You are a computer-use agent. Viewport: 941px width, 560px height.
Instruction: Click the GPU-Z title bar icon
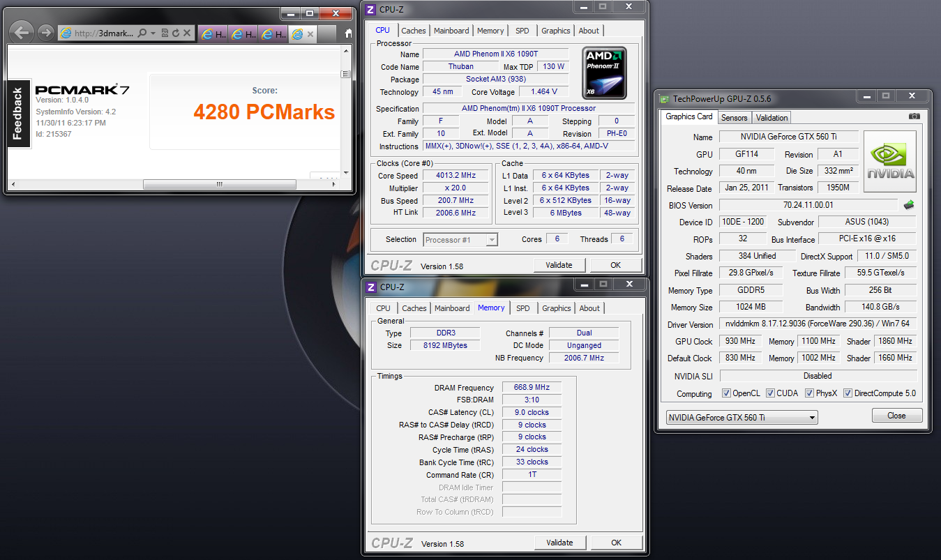[664, 99]
